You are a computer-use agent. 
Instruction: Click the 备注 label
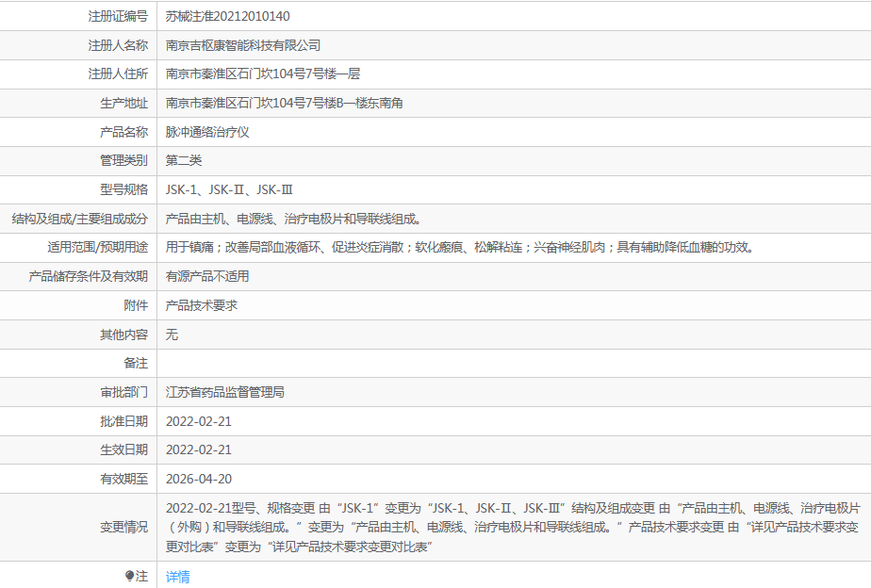136,363
